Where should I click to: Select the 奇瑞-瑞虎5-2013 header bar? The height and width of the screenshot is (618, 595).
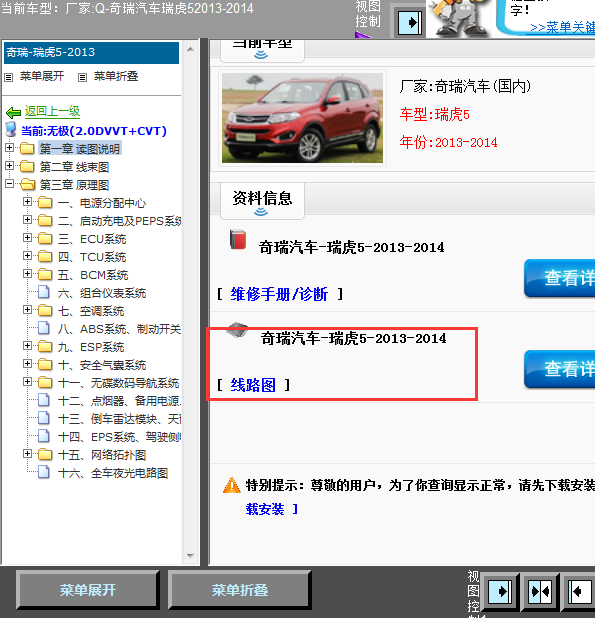[91, 53]
